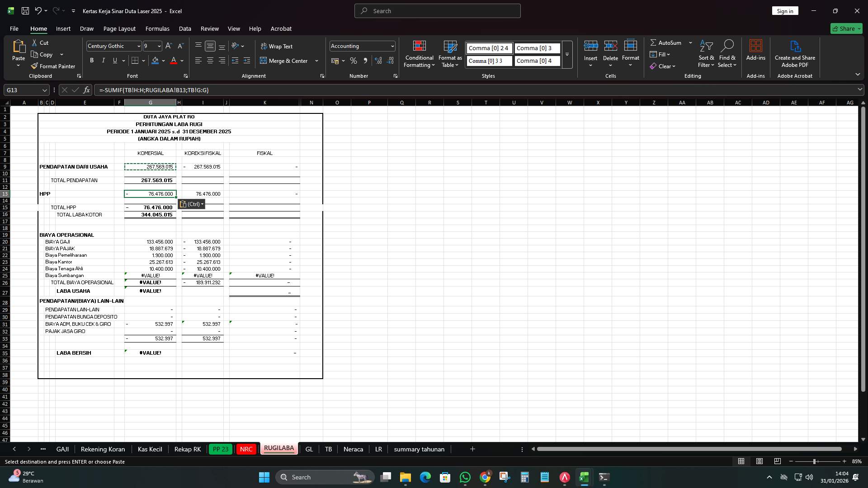Switch to the Formulas ribbon tab
This screenshot has height=488, width=868.
(x=157, y=28)
